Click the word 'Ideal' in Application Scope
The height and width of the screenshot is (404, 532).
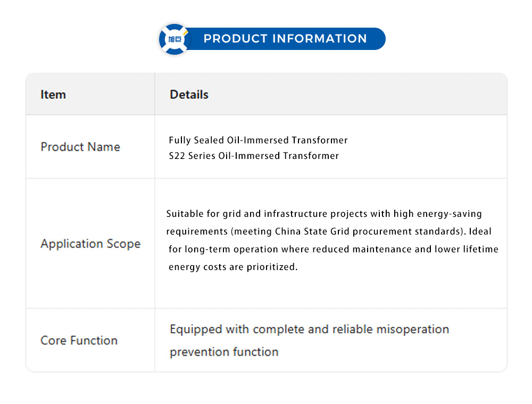(480, 232)
